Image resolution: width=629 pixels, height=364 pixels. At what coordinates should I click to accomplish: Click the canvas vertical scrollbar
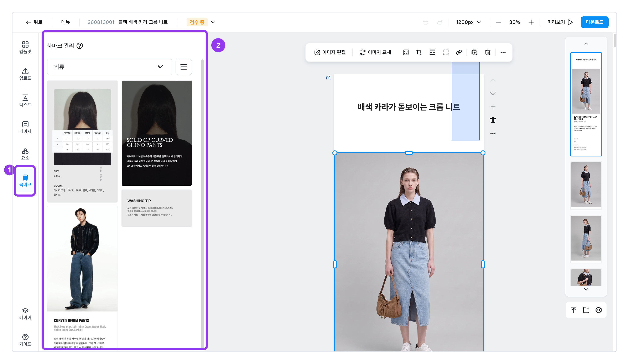[614, 40]
